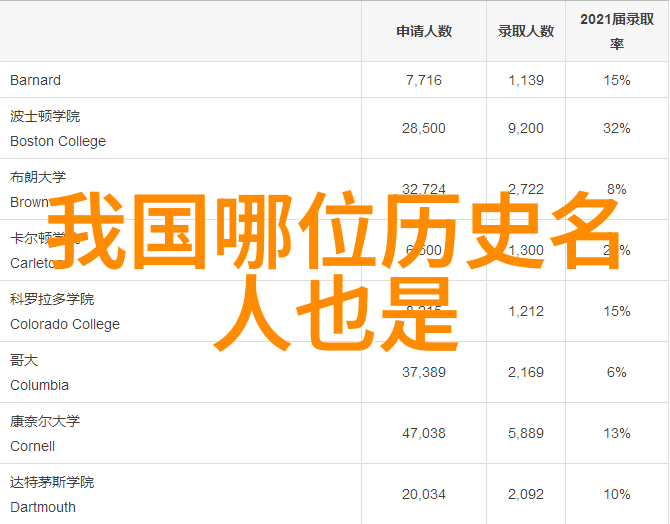
Task: Click Cornell's 5,889 admitted value
Action: pyautogui.click(x=525, y=433)
